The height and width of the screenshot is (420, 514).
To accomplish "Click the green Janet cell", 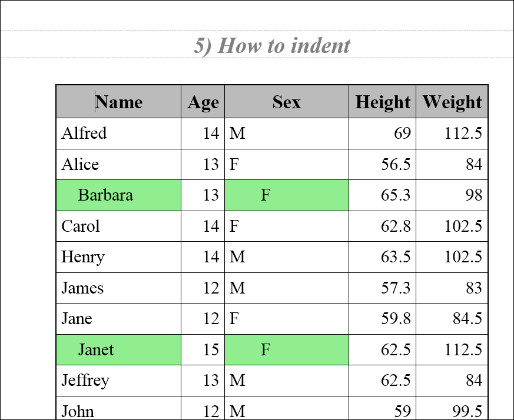I will [96, 350].
